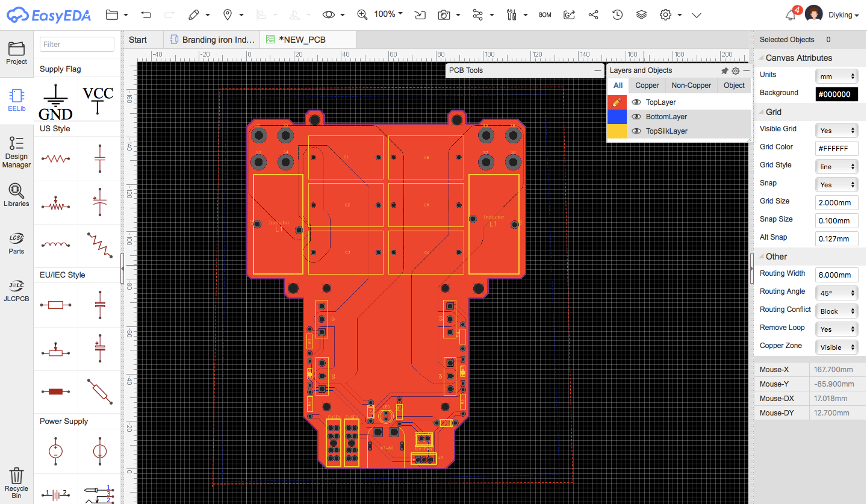Hide the TopLayer visibility eye

click(x=636, y=102)
